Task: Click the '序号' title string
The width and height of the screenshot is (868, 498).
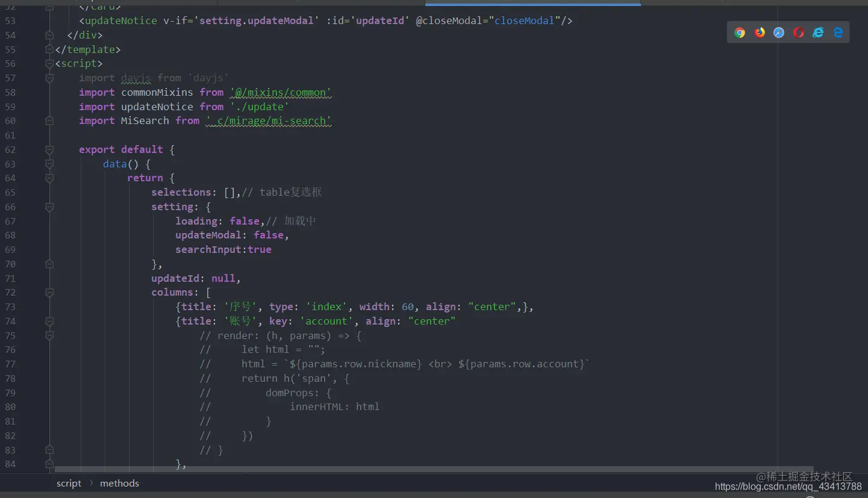Action: 240,307
